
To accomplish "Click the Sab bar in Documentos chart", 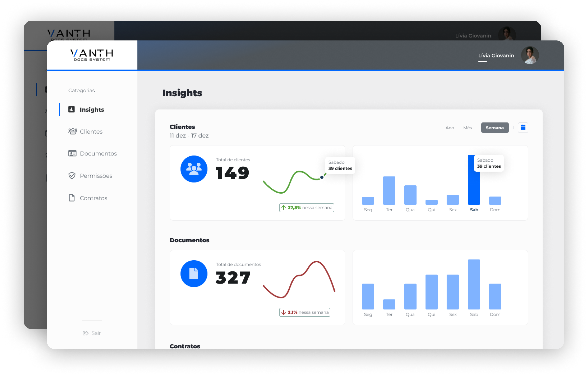I will click(x=474, y=284).
